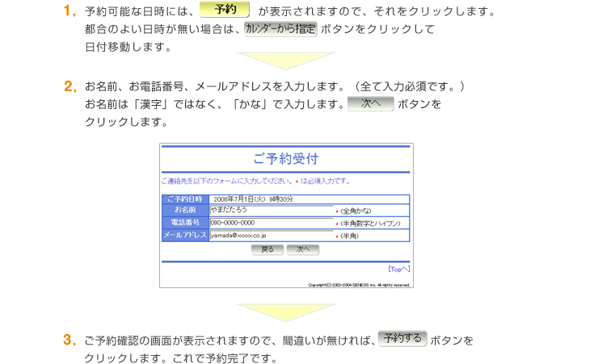Click the カレンダーから指定 button
The width and height of the screenshot is (594, 364).
coord(280,29)
